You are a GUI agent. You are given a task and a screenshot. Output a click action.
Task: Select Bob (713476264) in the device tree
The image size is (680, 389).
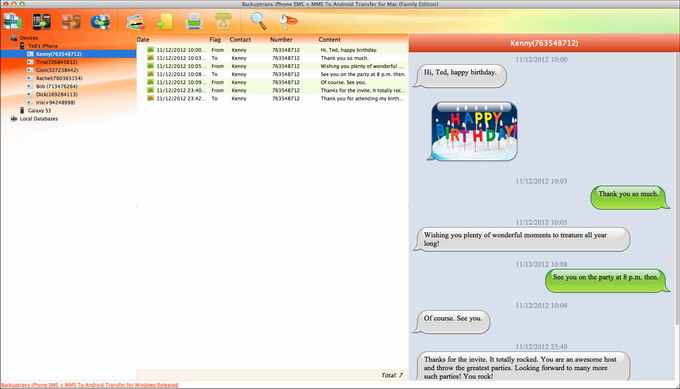point(57,86)
